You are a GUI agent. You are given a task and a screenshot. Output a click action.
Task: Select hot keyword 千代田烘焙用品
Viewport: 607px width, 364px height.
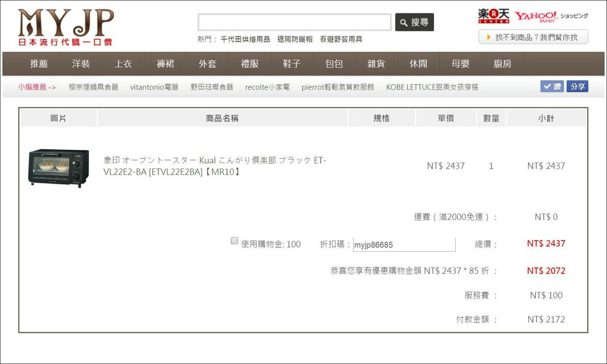pos(245,39)
